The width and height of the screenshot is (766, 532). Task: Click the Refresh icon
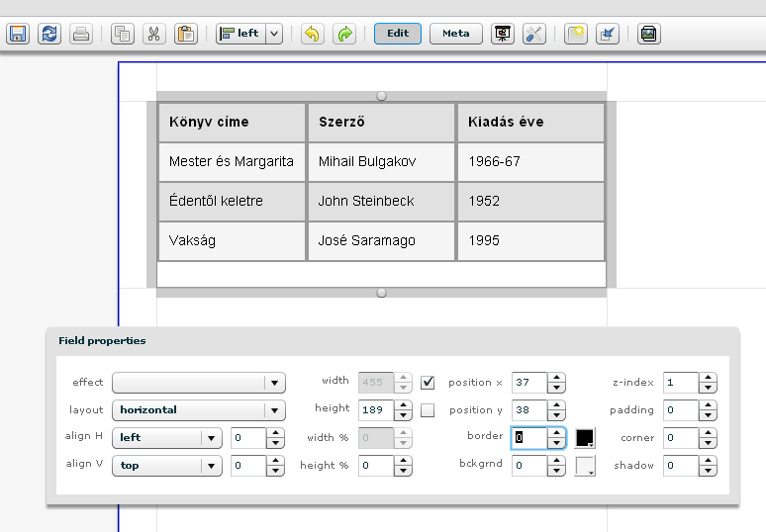(x=49, y=34)
